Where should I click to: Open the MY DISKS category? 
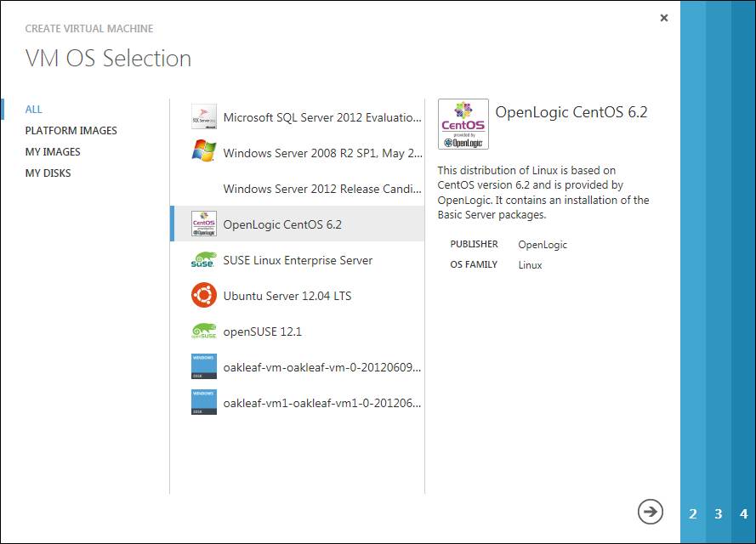click(48, 173)
